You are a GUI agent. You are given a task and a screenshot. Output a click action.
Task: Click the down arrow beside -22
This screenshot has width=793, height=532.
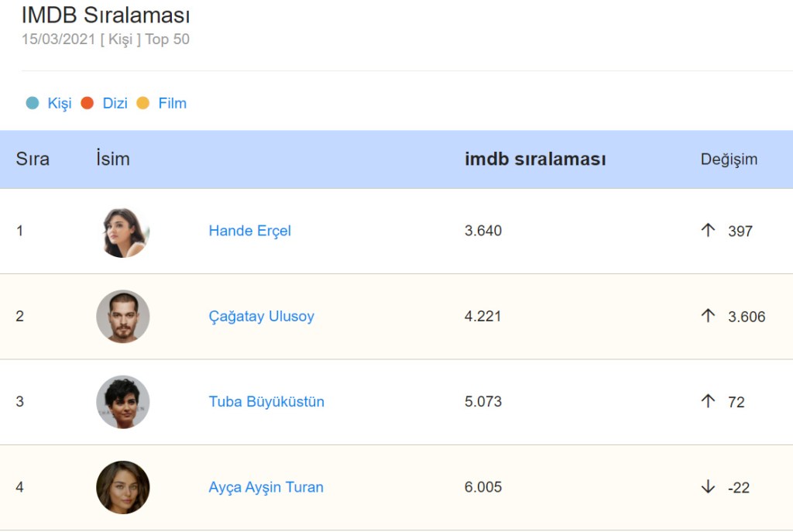(708, 486)
